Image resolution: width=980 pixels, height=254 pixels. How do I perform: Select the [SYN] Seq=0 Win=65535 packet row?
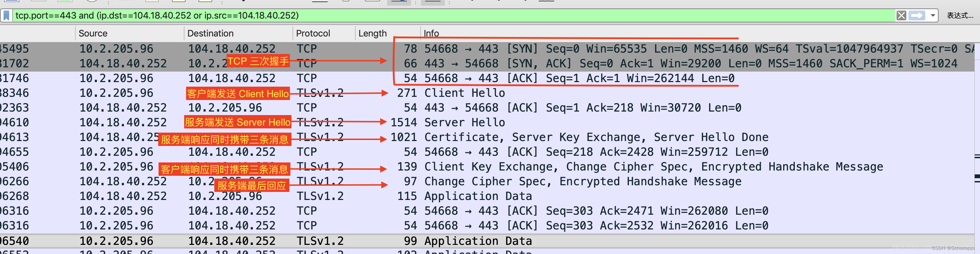(x=487, y=49)
